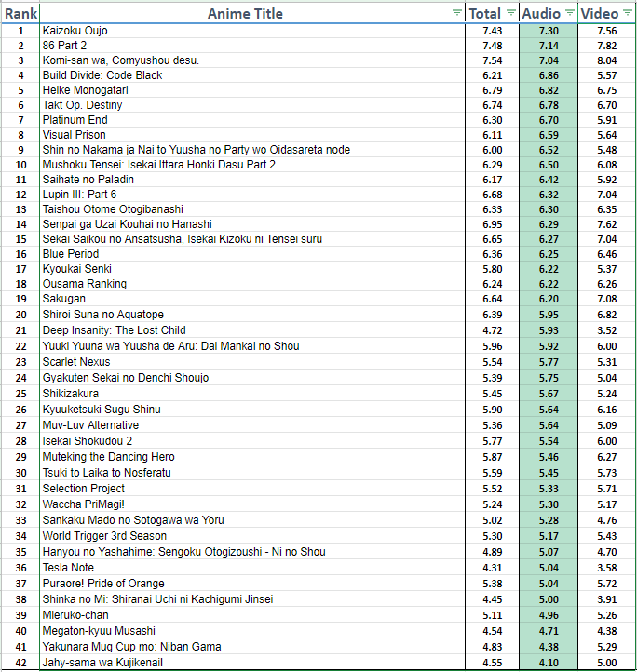This screenshot has width=637, height=672.
Task: Click the Selection Project cell
Action: (x=252, y=489)
